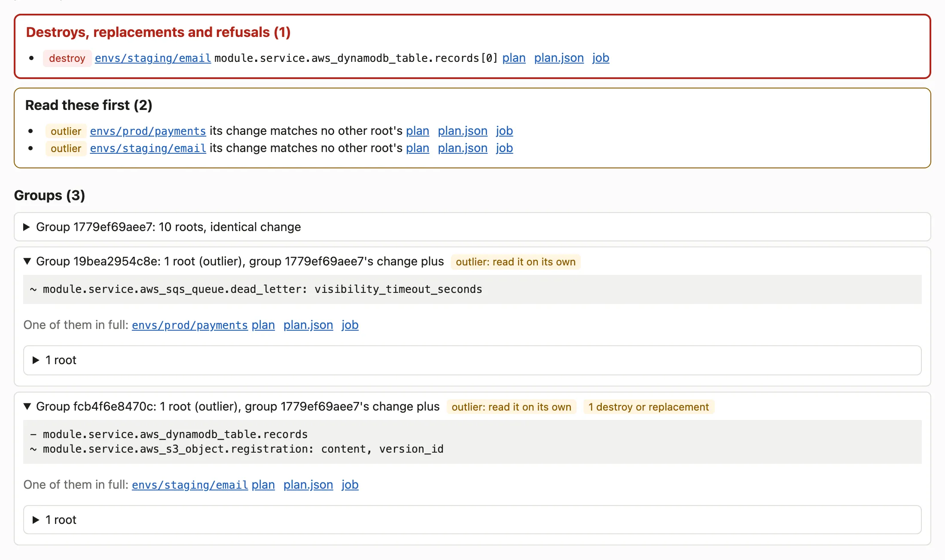Open plan.json link in Group 19bea2954c8e
Image resolution: width=945 pixels, height=560 pixels.
tap(308, 325)
